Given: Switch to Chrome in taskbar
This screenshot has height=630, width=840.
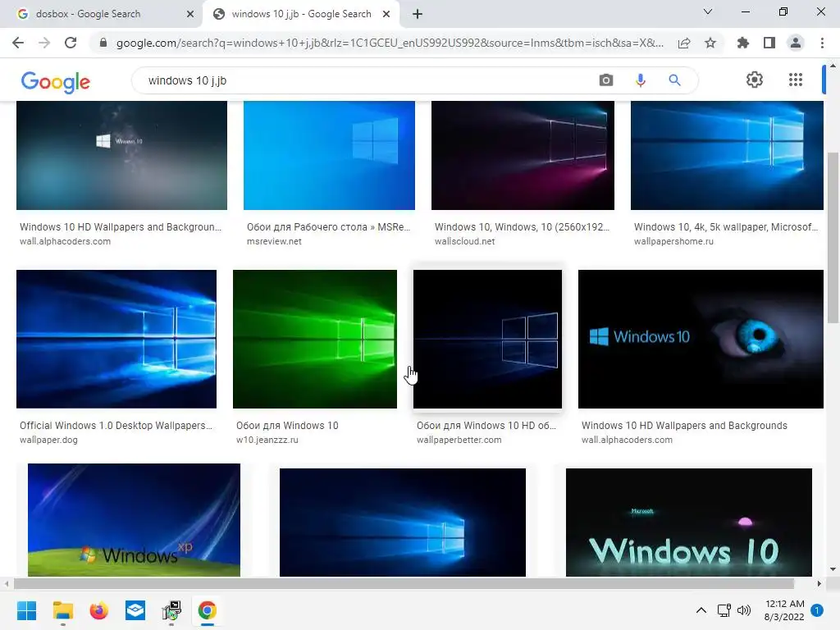Looking at the screenshot, I should point(208,610).
